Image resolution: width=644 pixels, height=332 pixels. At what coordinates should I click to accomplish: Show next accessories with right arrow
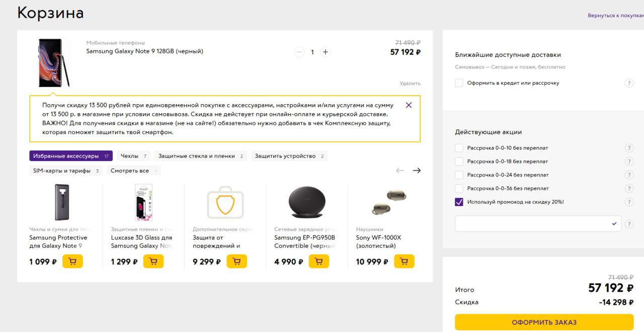pyautogui.click(x=417, y=171)
